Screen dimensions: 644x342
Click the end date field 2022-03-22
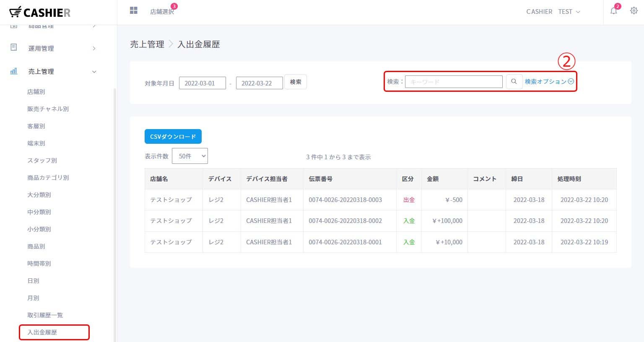click(260, 83)
